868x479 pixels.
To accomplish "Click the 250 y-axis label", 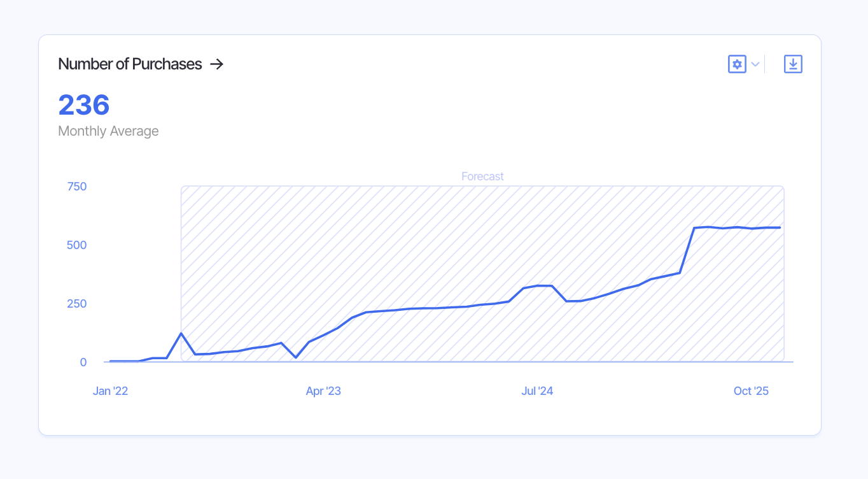I will (76, 304).
